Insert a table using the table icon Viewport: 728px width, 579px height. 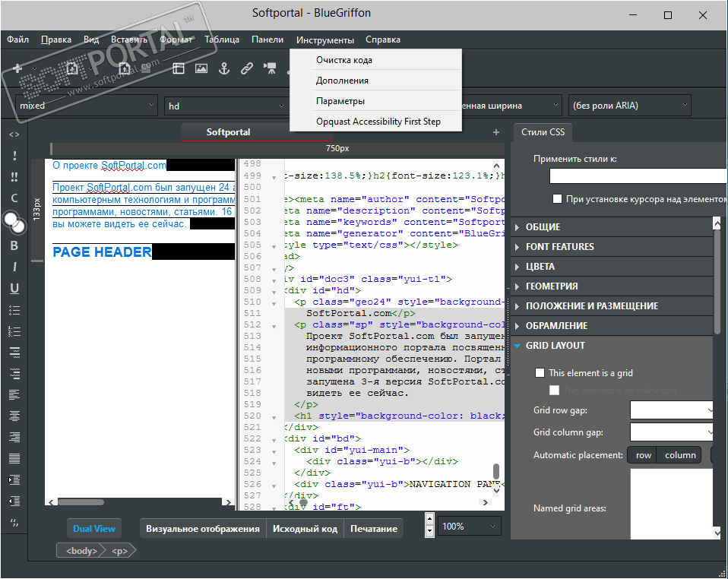point(179,68)
